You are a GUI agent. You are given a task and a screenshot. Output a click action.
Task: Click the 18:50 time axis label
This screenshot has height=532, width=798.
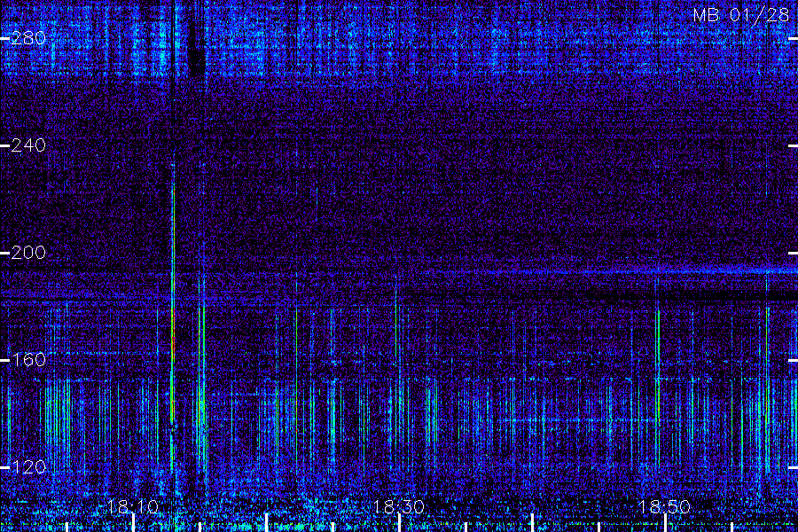(665, 506)
